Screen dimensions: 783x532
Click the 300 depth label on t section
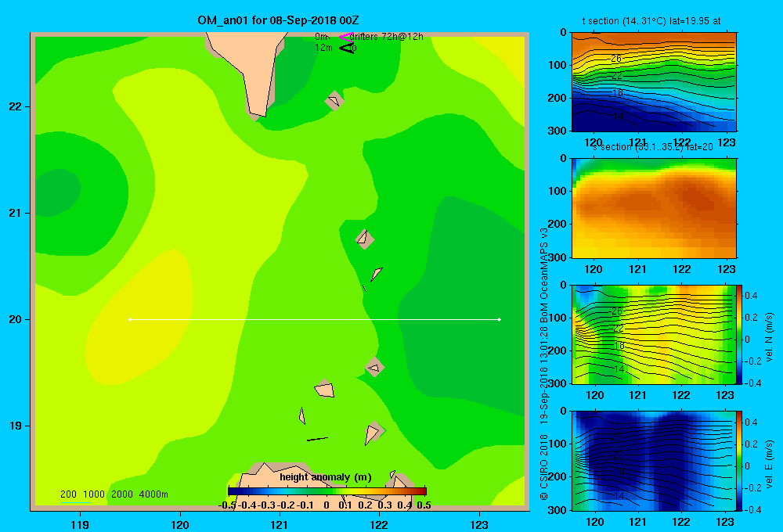pyautogui.click(x=558, y=131)
